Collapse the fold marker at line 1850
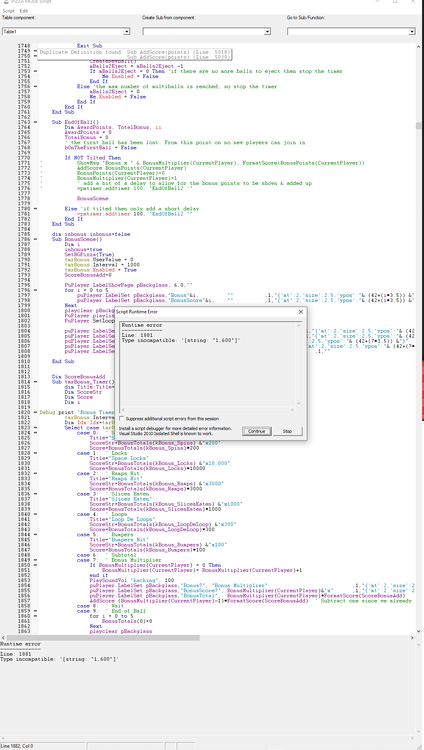Screen dimensions: 424x750 pyautogui.click(x=35, y=565)
